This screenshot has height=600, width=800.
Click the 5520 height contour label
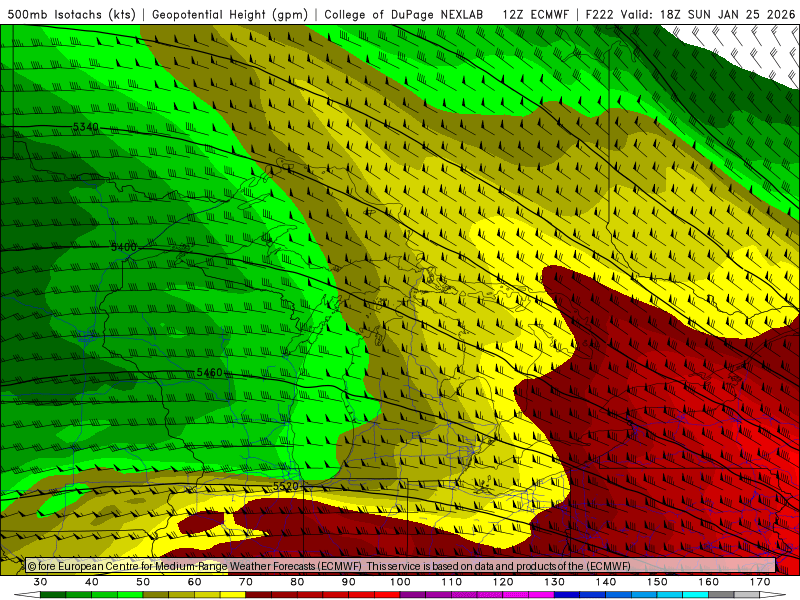(x=286, y=486)
